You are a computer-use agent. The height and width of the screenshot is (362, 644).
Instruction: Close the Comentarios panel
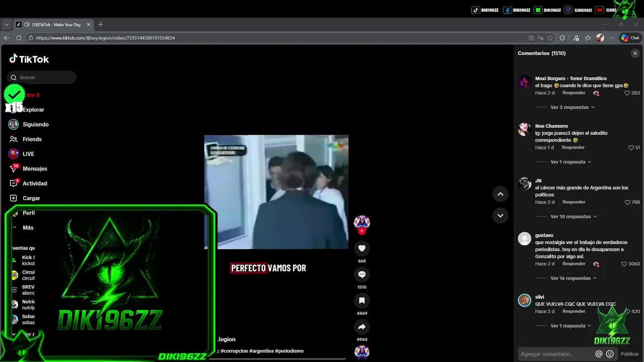pos(635,53)
